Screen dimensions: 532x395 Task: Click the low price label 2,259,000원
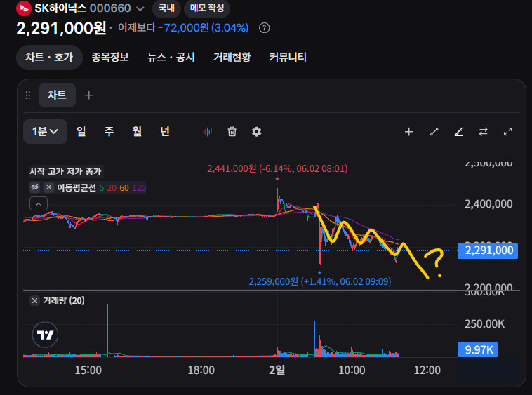[320, 281]
